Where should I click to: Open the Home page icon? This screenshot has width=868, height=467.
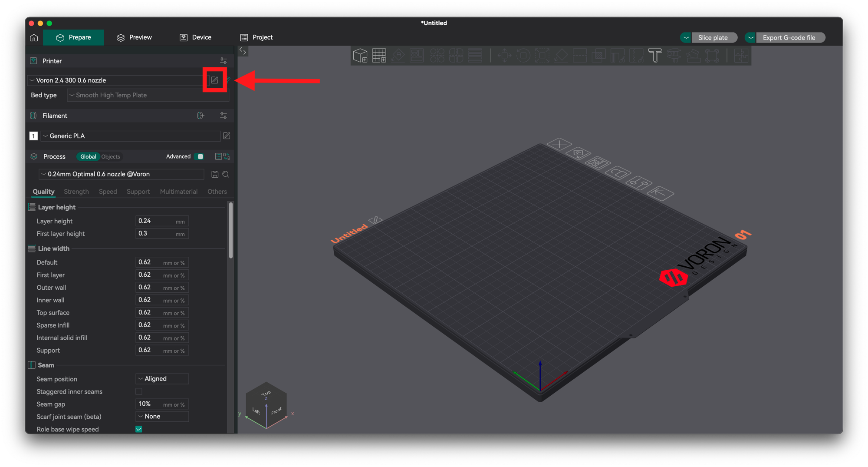pos(34,38)
